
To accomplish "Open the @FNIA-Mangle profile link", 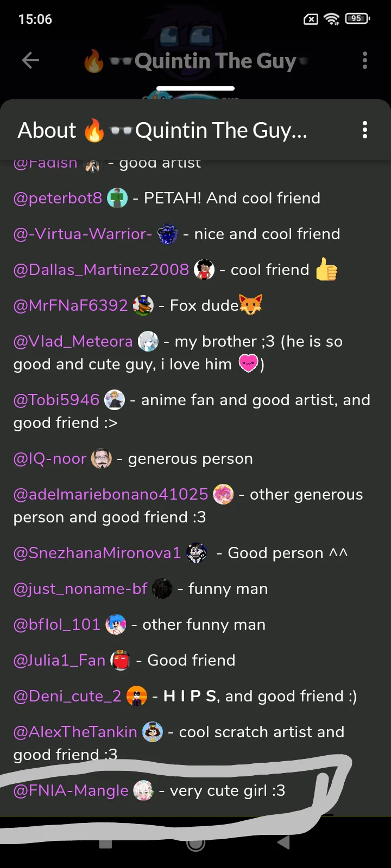I will [x=71, y=790].
